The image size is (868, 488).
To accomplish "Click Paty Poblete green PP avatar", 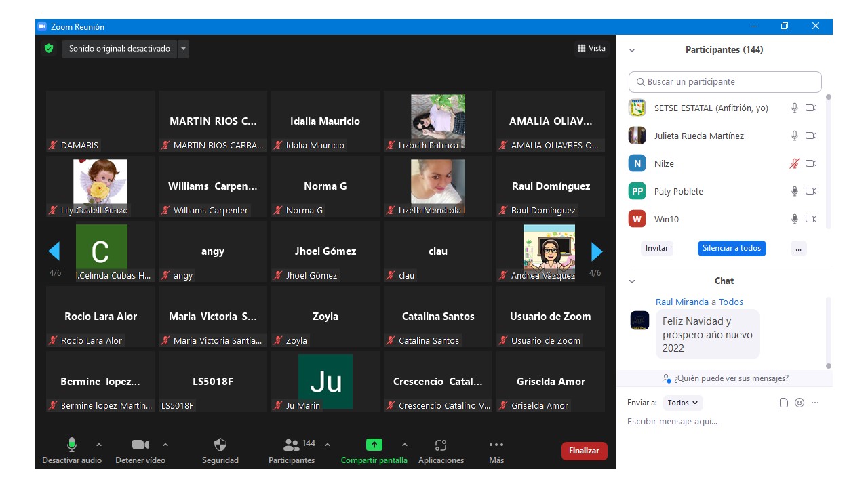I will (637, 191).
